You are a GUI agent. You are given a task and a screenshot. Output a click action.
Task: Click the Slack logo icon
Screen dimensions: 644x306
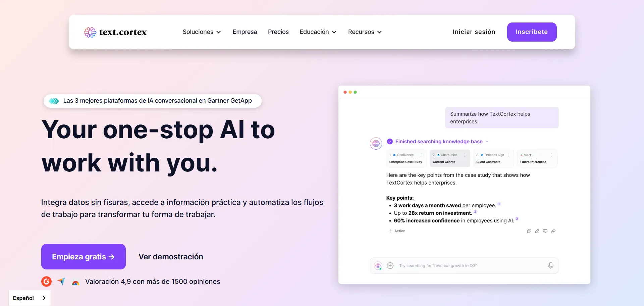click(x=521, y=155)
